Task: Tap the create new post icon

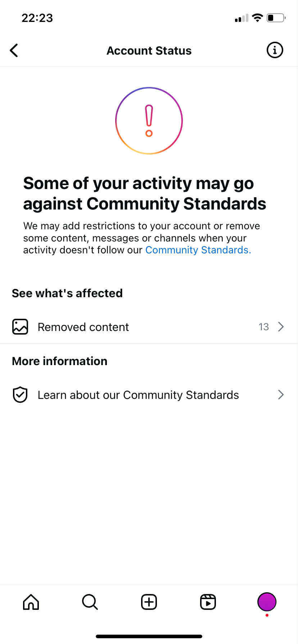Action: 149,602
